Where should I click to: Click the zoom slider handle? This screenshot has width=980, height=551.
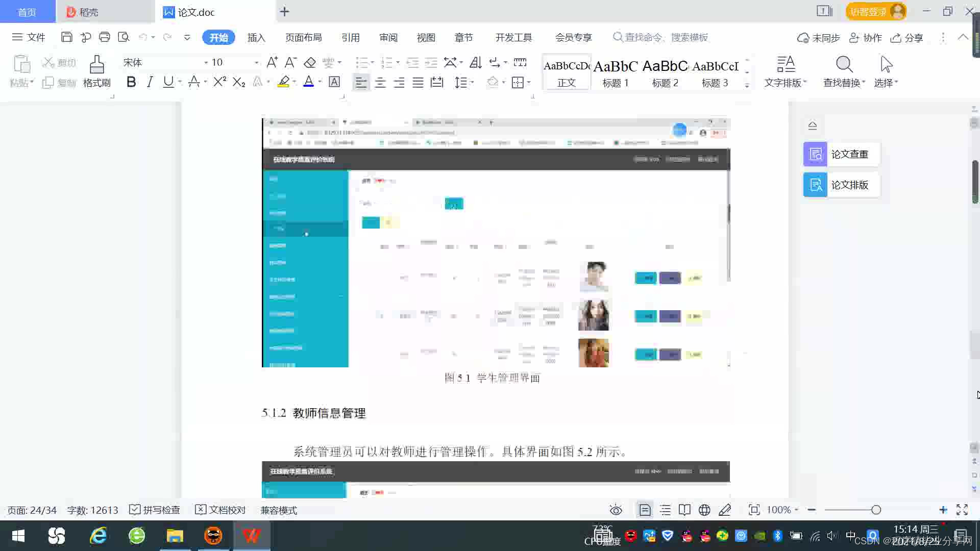click(x=876, y=510)
